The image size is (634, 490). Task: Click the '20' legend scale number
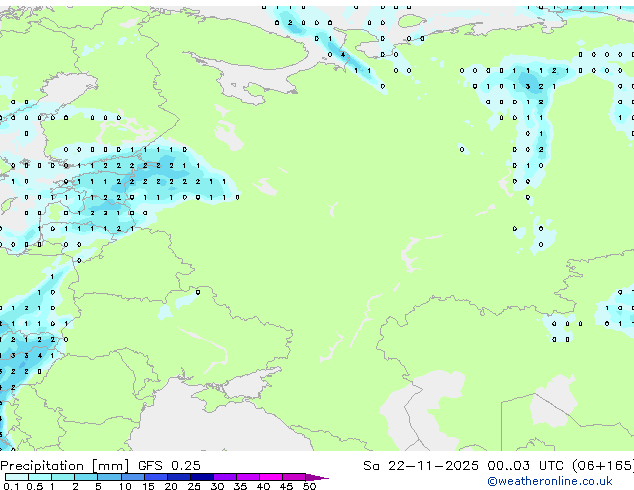(171, 486)
